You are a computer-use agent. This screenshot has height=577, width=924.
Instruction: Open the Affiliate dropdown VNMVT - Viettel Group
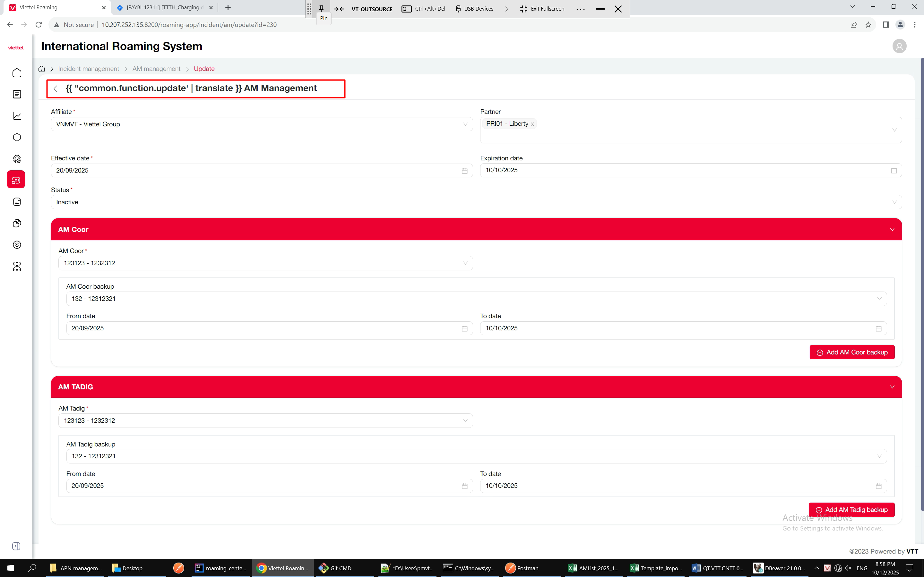coord(262,124)
